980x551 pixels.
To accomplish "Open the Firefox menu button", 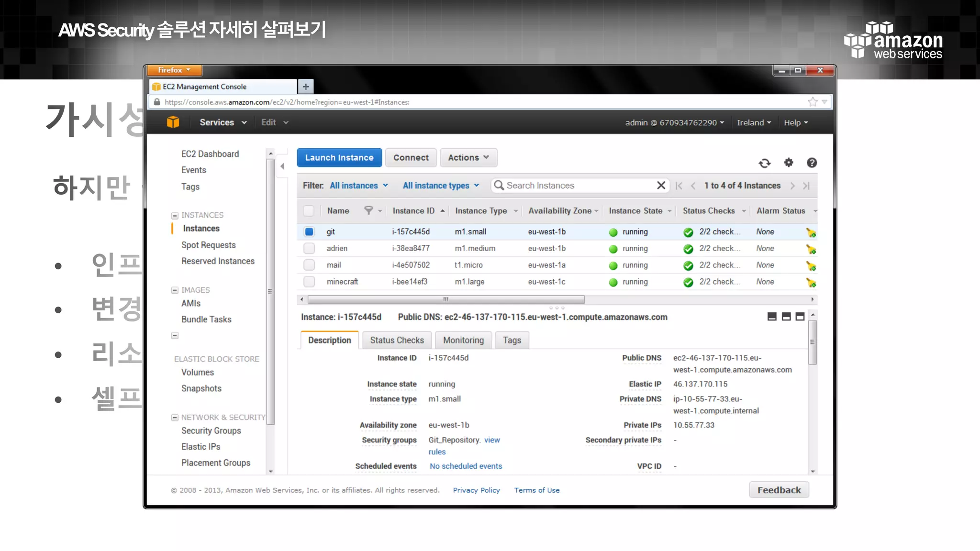I will point(174,70).
